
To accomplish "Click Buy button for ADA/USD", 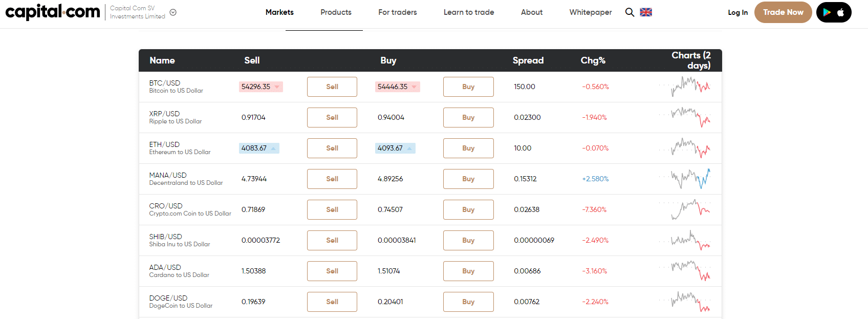I will pyautogui.click(x=468, y=271).
